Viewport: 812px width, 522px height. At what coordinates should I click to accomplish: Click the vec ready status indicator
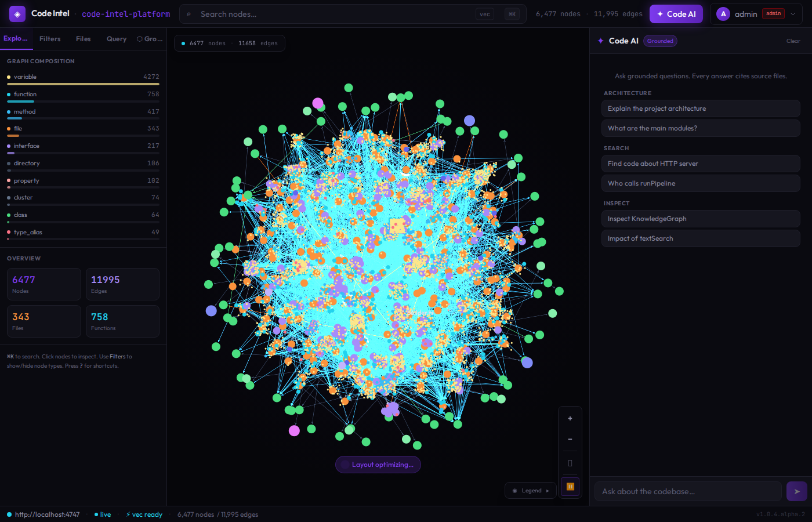(144, 514)
